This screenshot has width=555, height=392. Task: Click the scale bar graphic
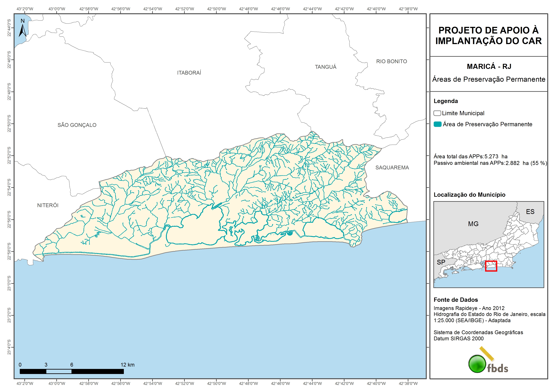(x=71, y=371)
